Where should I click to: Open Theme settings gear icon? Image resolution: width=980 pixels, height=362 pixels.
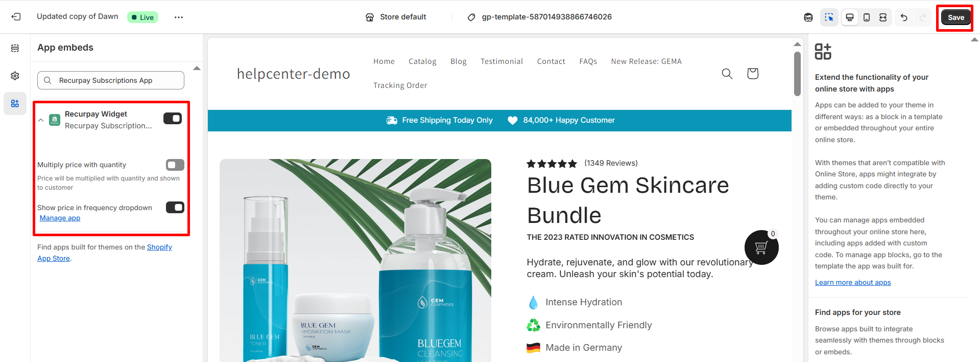click(15, 76)
